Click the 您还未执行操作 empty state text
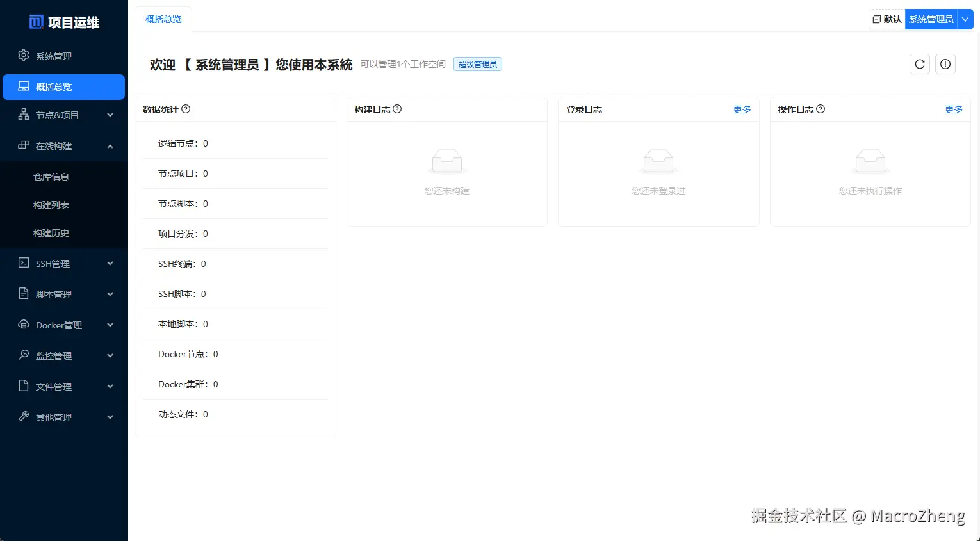This screenshot has width=980, height=541. 870,191
